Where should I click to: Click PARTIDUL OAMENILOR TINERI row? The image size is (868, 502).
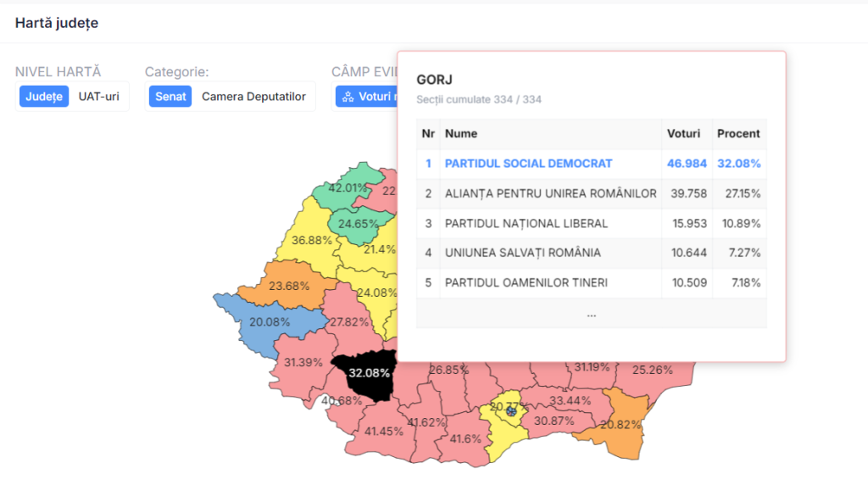(591, 282)
